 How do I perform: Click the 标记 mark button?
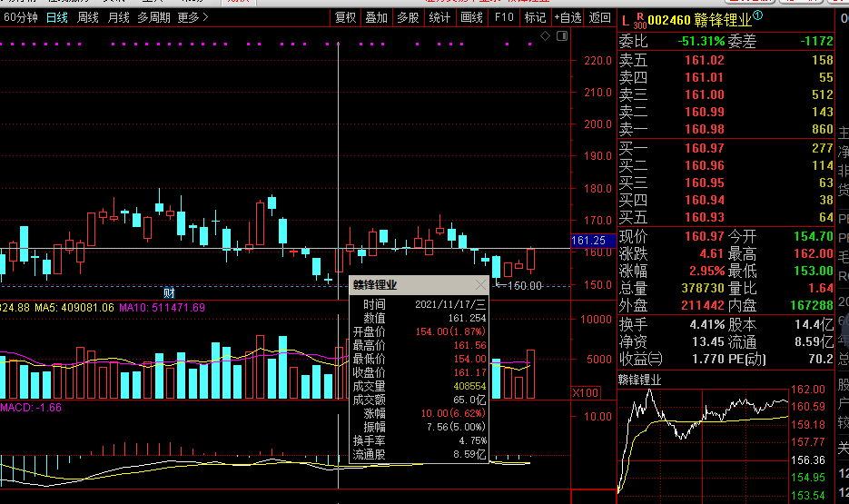tap(536, 18)
